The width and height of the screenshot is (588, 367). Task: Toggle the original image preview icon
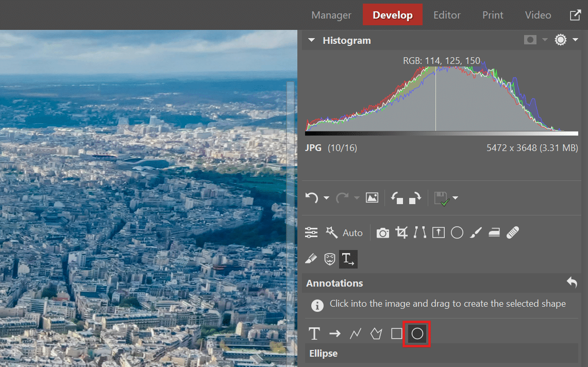pos(372,198)
